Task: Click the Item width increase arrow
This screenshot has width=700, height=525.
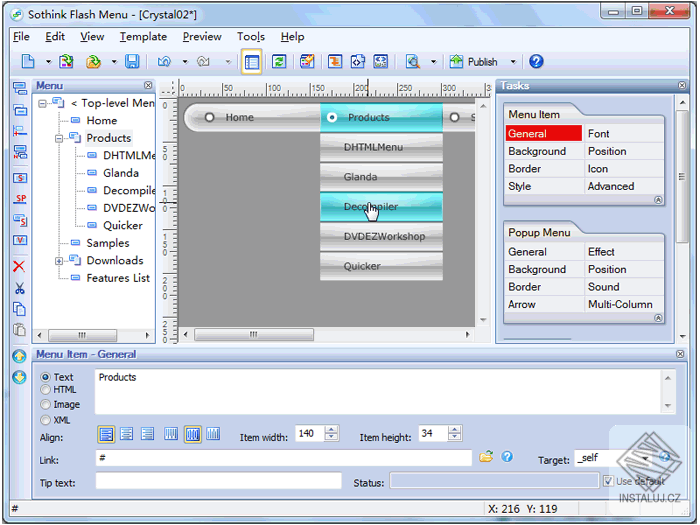Action: [x=332, y=430]
